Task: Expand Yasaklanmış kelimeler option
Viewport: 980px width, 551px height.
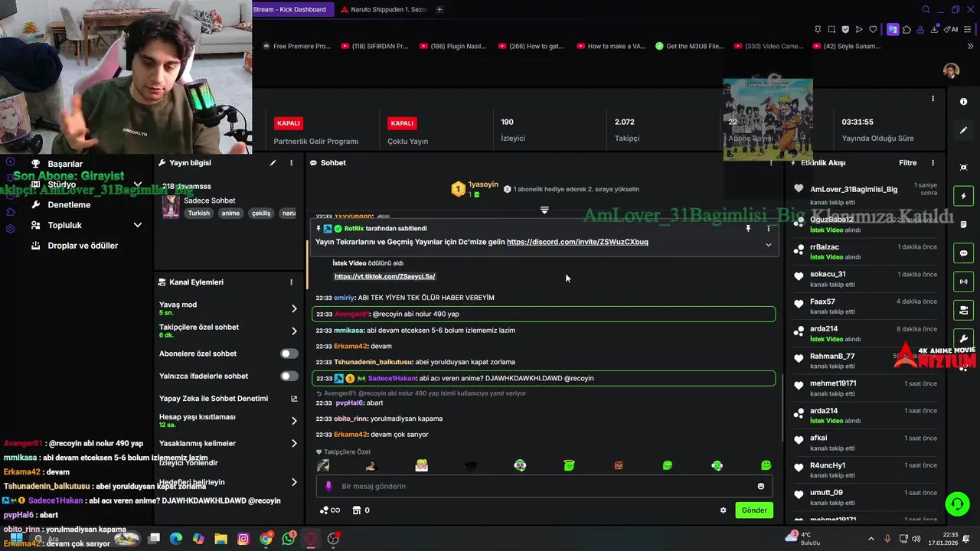Action: pyautogui.click(x=294, y=443)
